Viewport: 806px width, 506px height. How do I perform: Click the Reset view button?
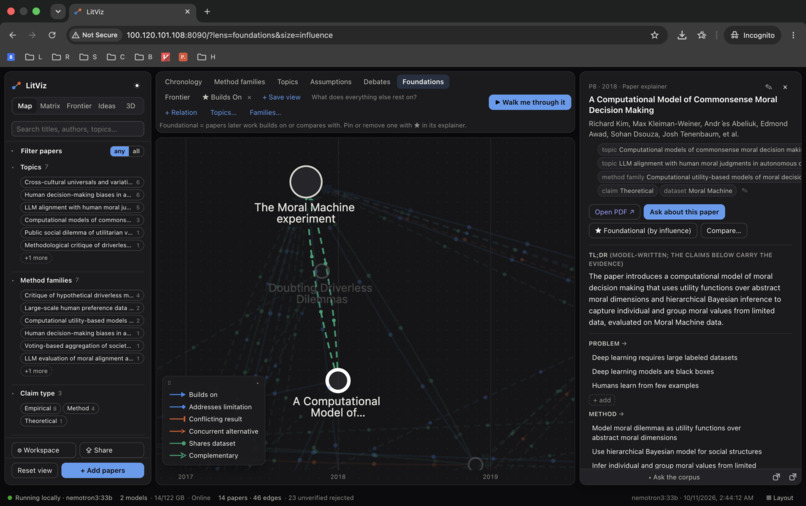[34, 471]
